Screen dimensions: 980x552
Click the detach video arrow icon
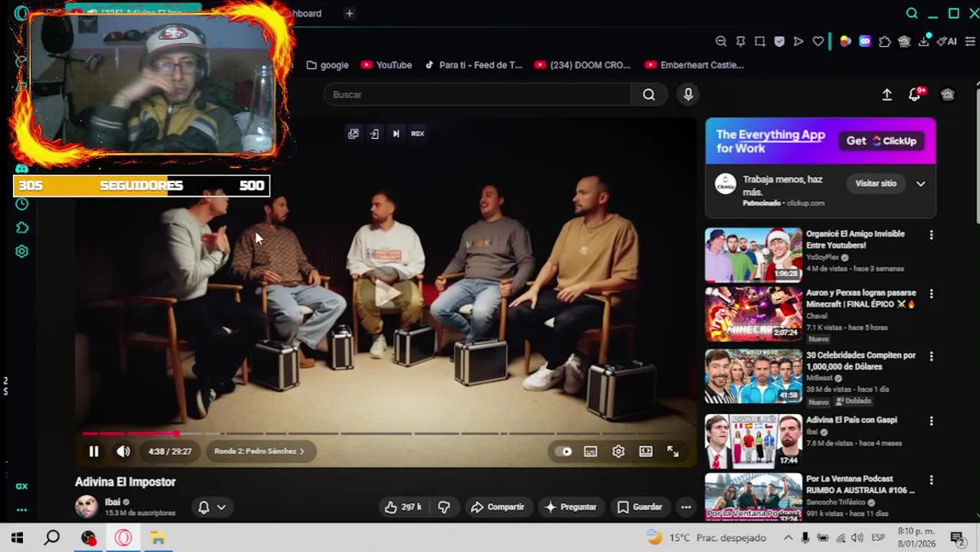point(374,133)
